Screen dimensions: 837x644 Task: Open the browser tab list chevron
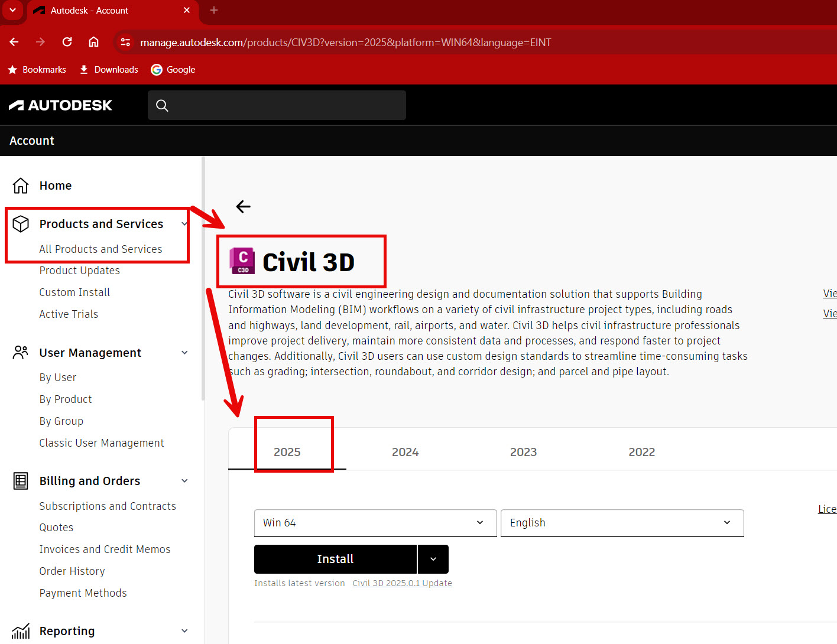(12, 10)
